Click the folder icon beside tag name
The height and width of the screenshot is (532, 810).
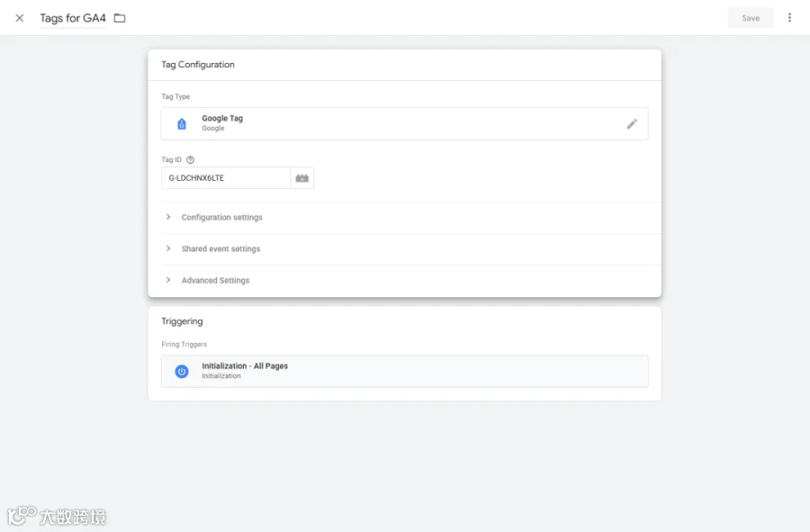click(x=120, y=18)
